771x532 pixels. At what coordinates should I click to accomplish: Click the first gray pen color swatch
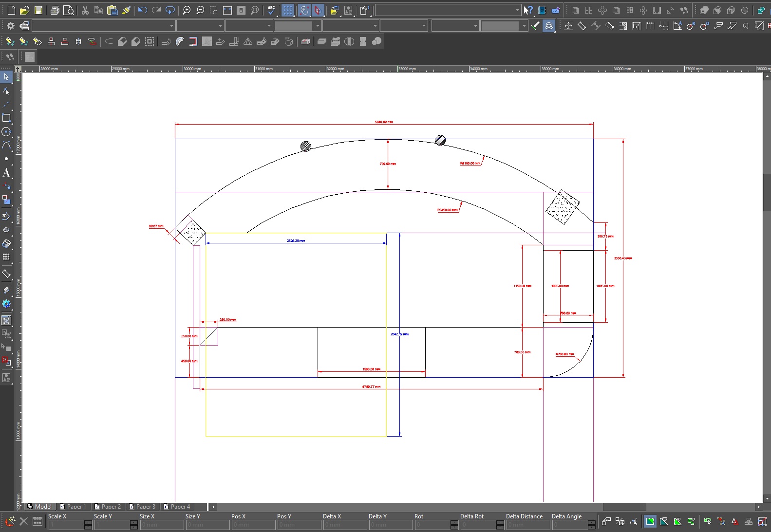tap(293, 26)
